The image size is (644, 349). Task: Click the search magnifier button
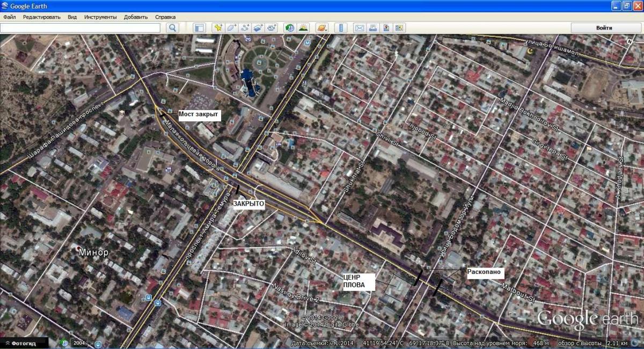point(172,28)
